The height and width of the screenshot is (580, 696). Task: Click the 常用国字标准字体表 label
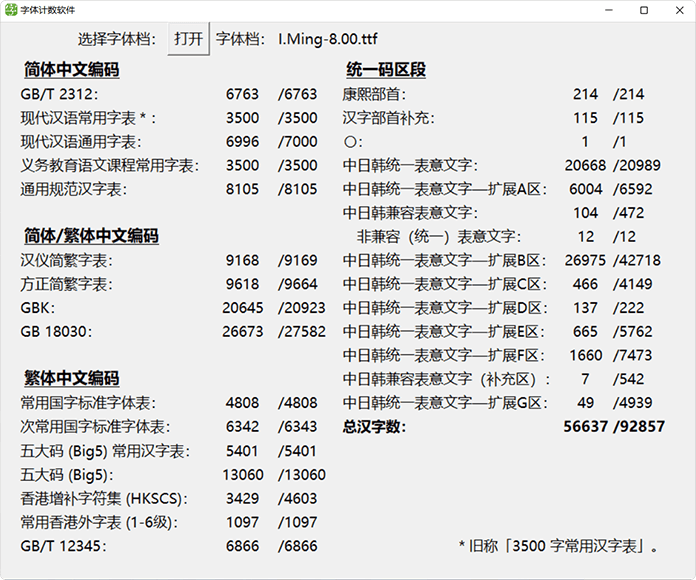click(88, 403)
